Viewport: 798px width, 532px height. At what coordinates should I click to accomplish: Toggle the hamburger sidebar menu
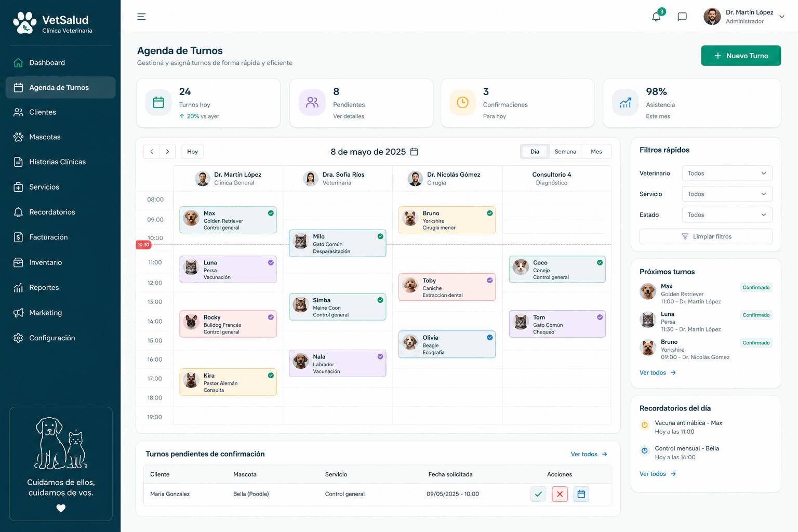[141, 17]
